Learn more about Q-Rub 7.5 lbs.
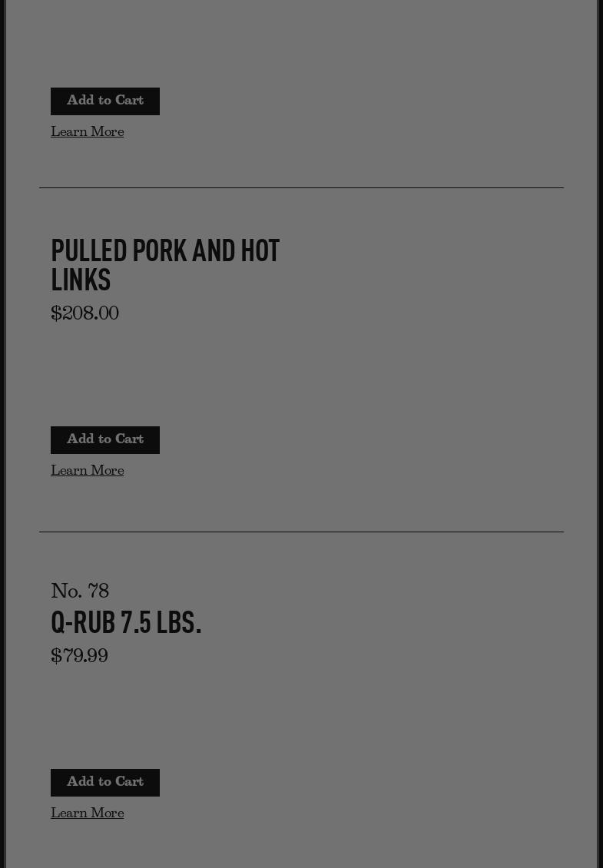Image resolution: width=603 pixels, height=868 pixels. click(88, 814)
